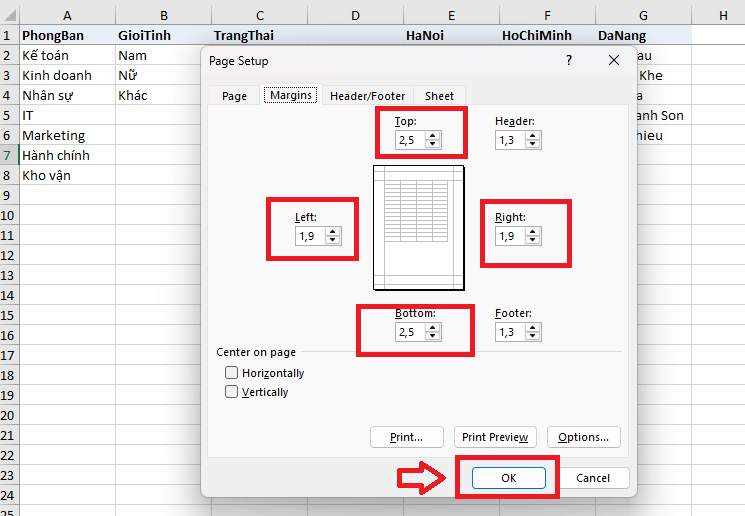The height and width of the screenshot is (516, 745).
Task: Enable Center on page Horizontally
Action: 231,373
